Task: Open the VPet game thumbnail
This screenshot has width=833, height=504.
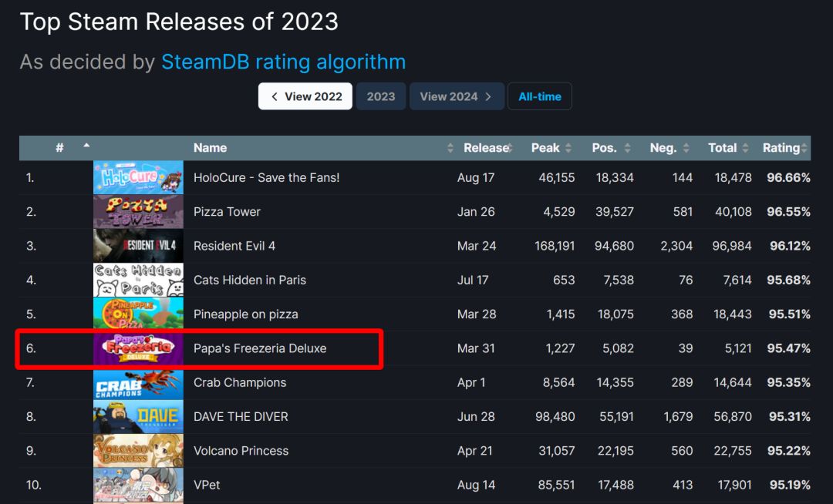Action: pos(138,485)
